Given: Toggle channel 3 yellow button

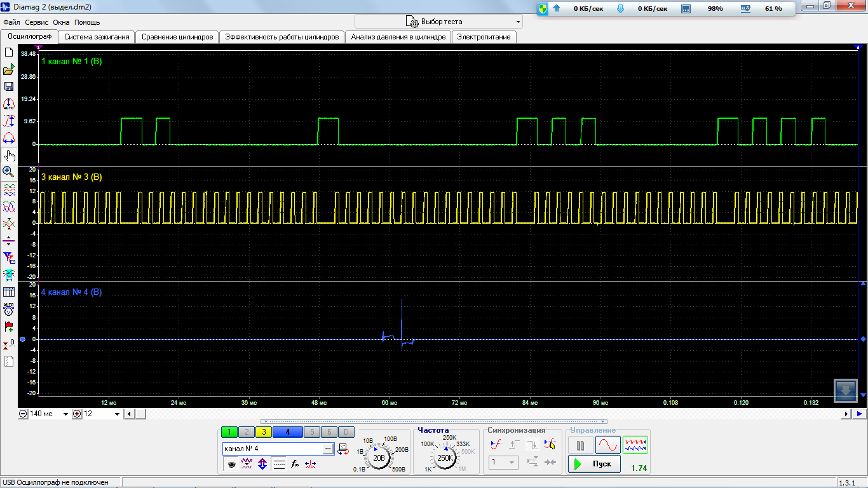Looking at the screenshot, I should click(x=263, y=432).
